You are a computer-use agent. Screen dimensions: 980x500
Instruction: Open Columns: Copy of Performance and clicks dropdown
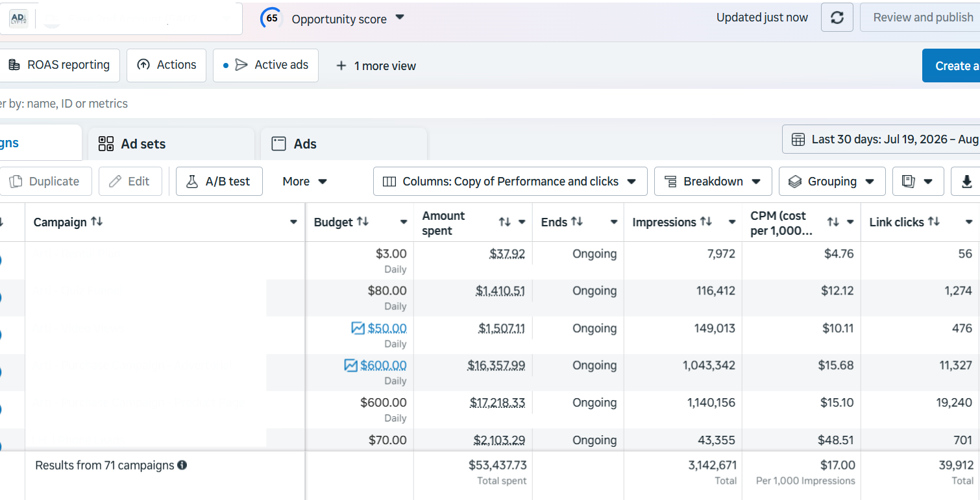point(510,182)
